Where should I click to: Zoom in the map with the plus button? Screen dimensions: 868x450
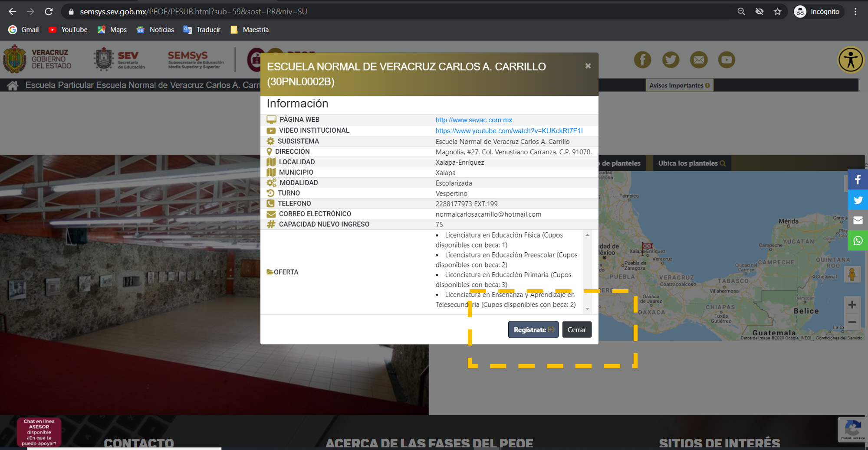tap(852, 305)
